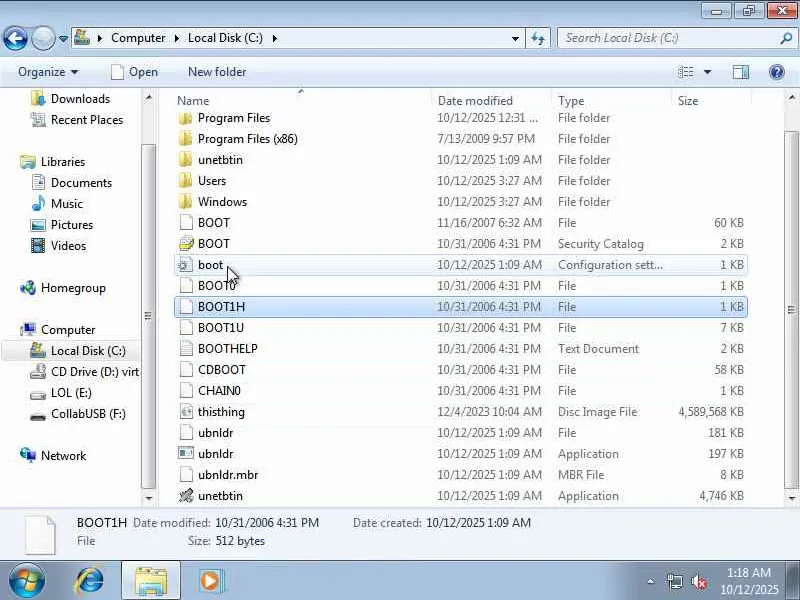
Task: Select the unetbtin folder icon
Action: [186, 160]
